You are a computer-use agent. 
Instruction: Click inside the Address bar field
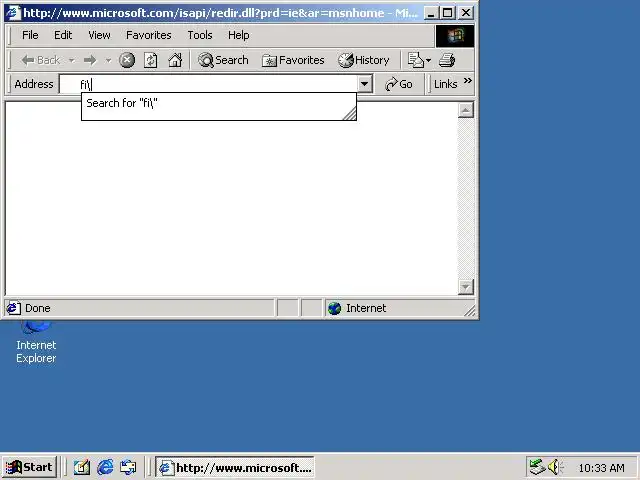point(208,84)
